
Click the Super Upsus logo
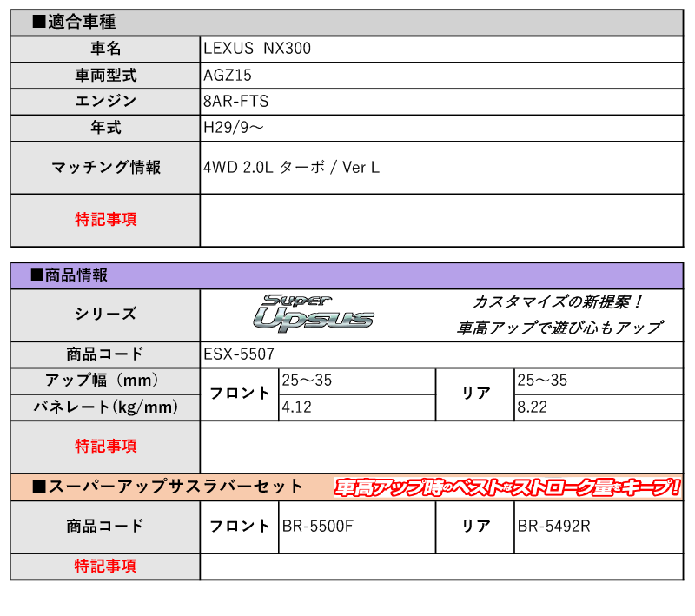point(314,314)
